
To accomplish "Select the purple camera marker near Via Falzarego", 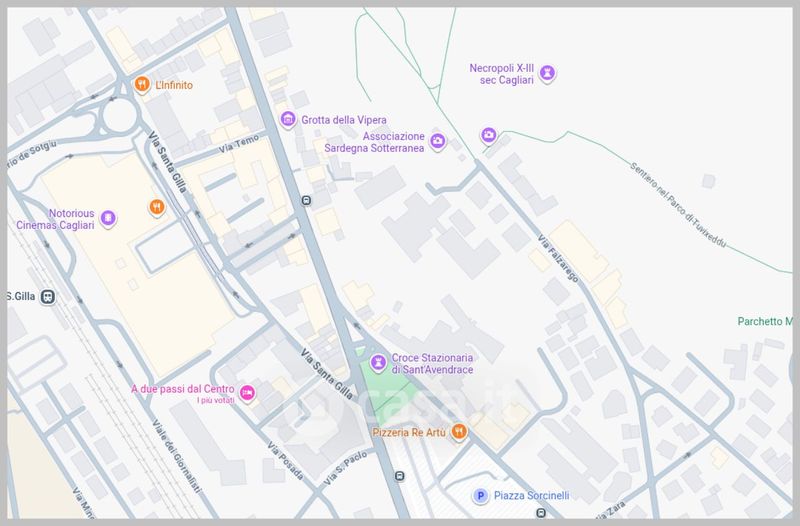I will pos(488,134).
